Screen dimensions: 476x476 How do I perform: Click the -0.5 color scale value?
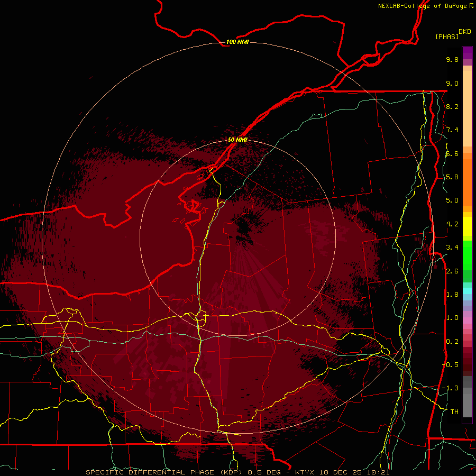(450, 364)
